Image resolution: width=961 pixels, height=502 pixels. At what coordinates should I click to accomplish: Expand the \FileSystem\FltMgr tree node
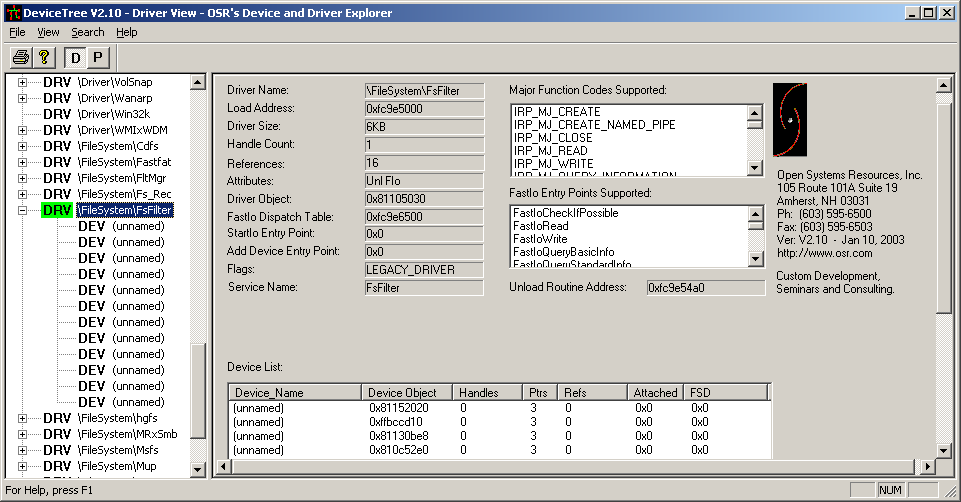point(22,178)
